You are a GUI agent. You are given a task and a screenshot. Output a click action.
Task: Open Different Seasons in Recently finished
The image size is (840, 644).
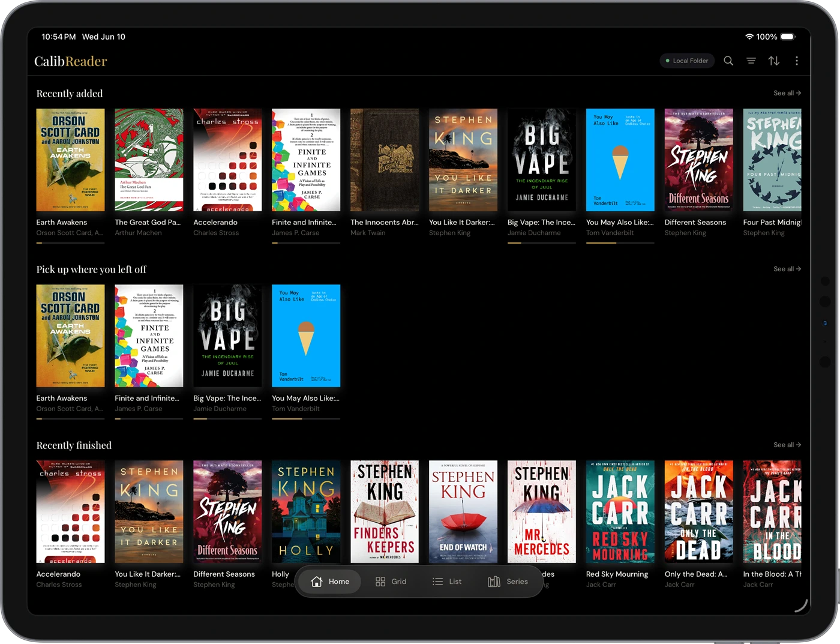click(x=227, y=511)
